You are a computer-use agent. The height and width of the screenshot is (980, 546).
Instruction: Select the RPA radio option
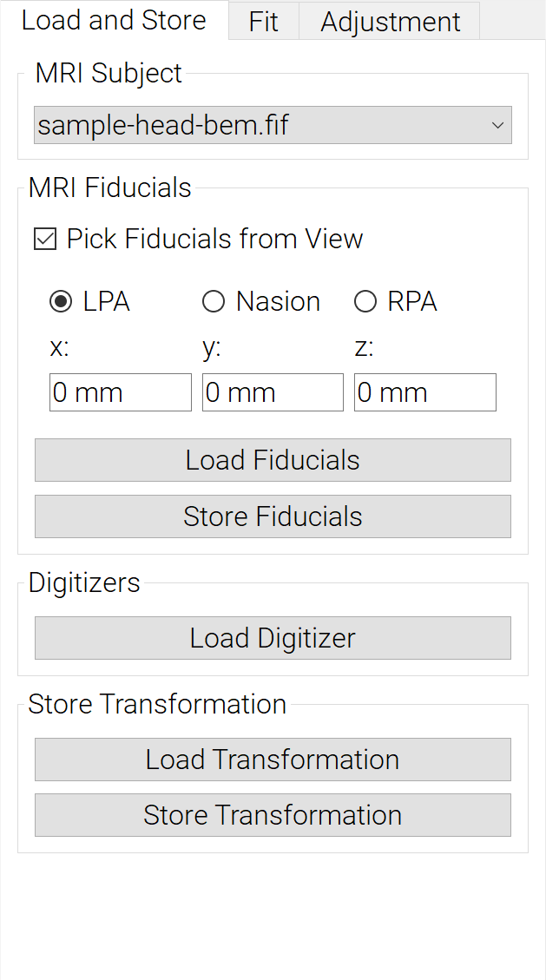tap(365, 302)
